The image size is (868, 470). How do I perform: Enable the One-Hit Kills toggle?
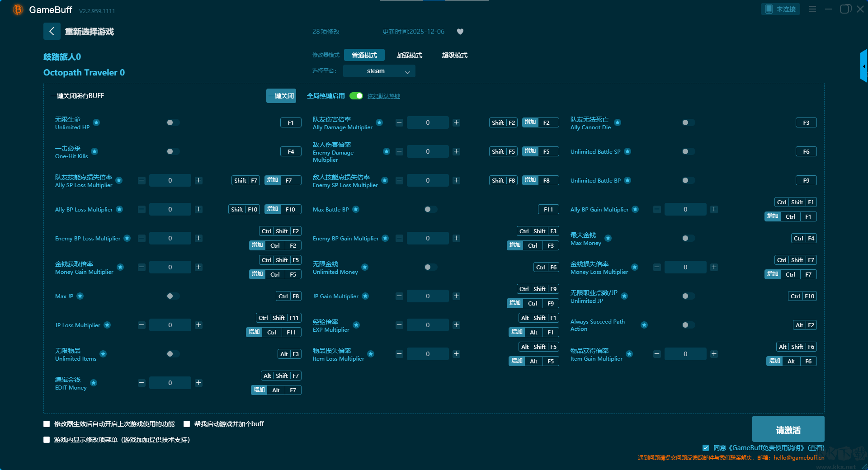173,151
